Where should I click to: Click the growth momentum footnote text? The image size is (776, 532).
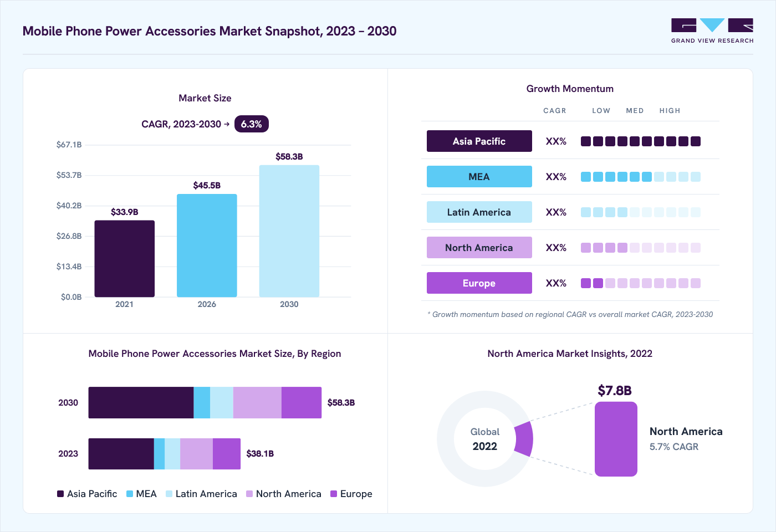[570, 314]
